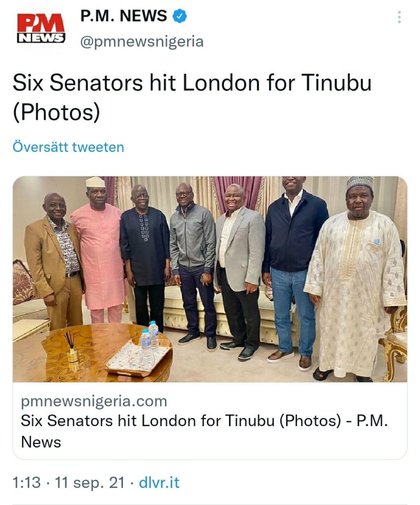The width and height of the screenshot is (420, 505).
Task: Open the card headline Six Senators hit London
Action: pyautogui.click(x=204, y=431)
